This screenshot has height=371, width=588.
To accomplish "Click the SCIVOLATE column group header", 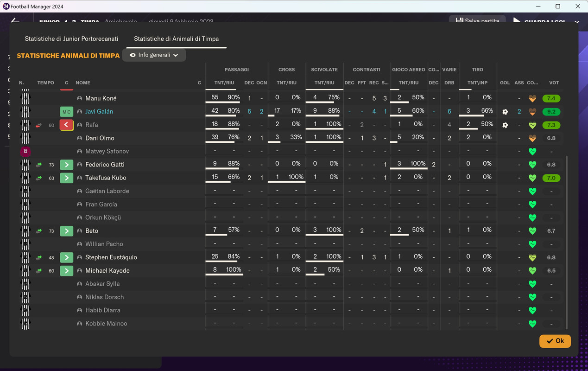I will [x=324, y=70].
